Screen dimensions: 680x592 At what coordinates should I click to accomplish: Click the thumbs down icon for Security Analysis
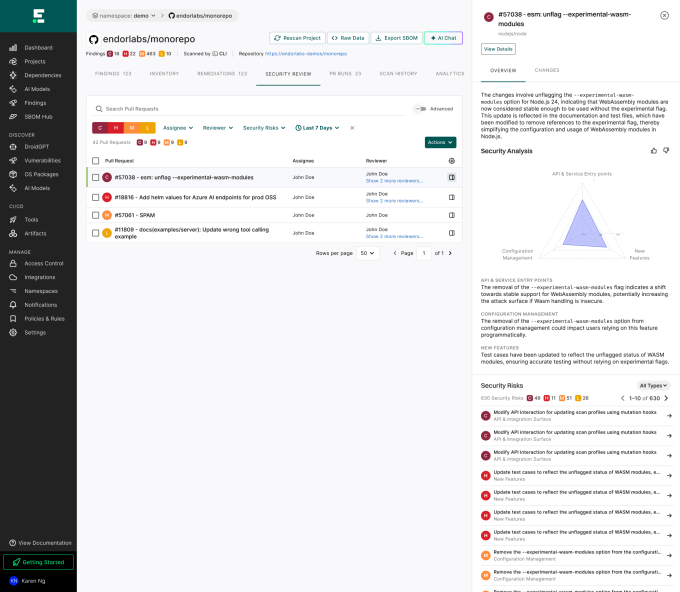coord(666,150)
